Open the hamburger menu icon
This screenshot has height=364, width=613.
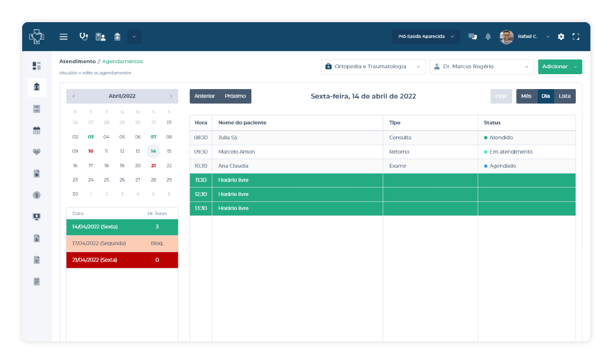pyautogui.click(x=63, y=37)
